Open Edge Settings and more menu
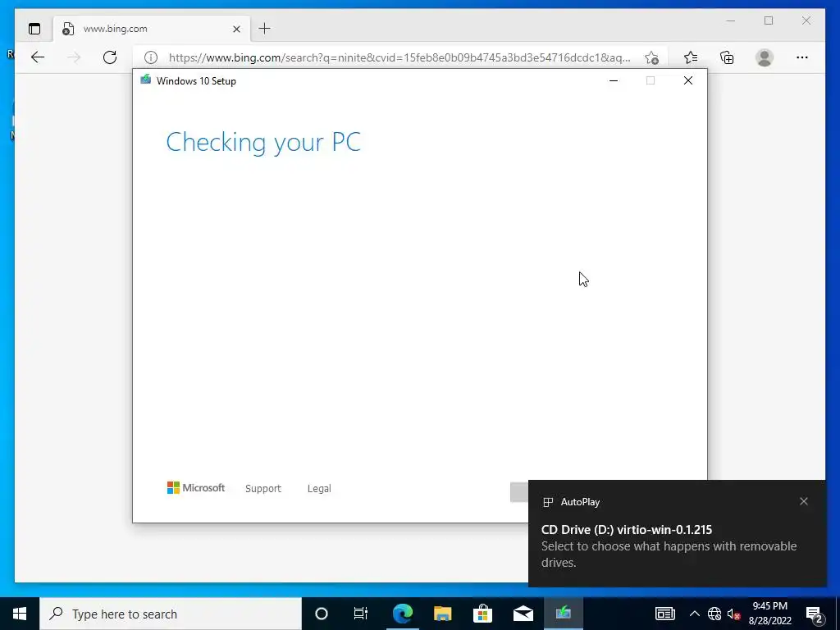 (802, 57)
